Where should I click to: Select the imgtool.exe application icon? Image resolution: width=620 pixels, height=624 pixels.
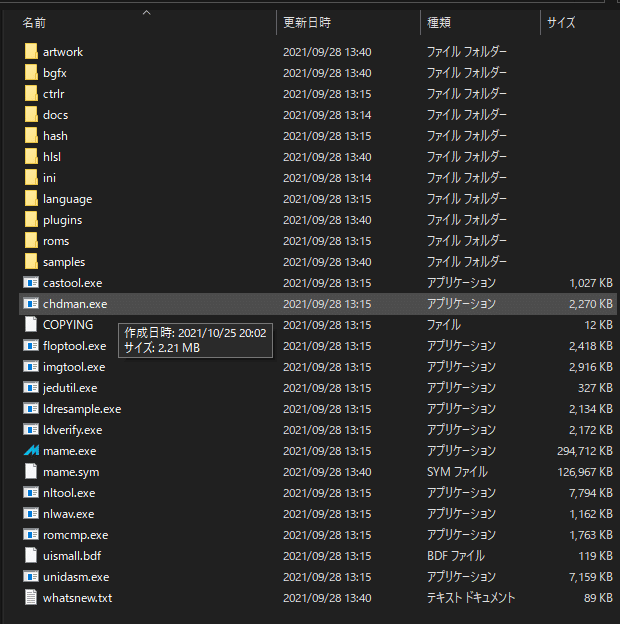[31, 367]
